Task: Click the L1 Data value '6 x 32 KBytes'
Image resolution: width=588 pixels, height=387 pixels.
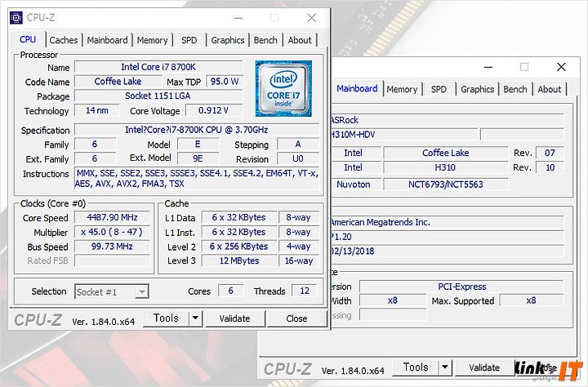Action: coord(238,217)
